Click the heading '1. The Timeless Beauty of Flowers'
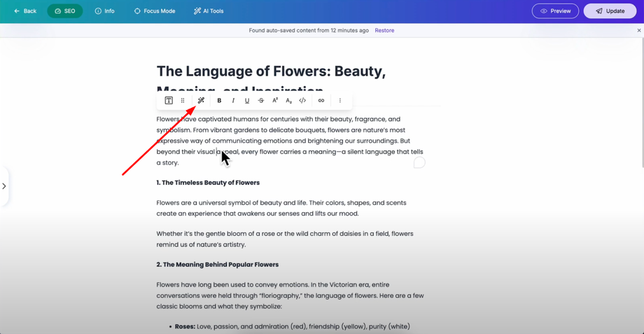644x334 pixels. click(x=208, y=183)
